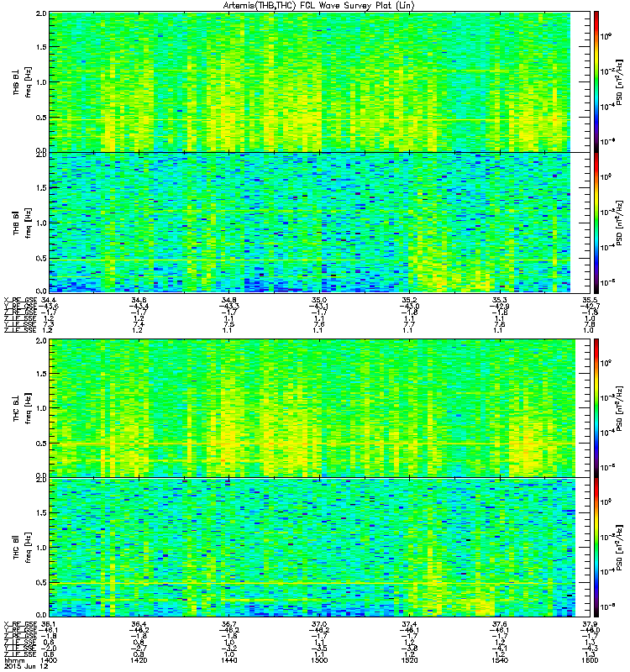Click the THC X_RE_GSE value '36.7'
Viewport: 630px width, 672px height.
point(228,624)
